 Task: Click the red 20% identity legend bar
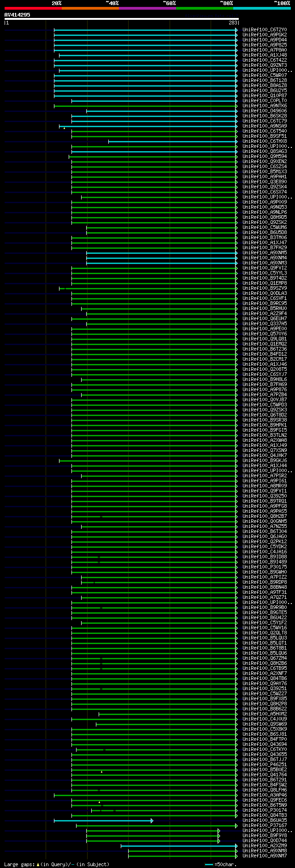[33, 8]
